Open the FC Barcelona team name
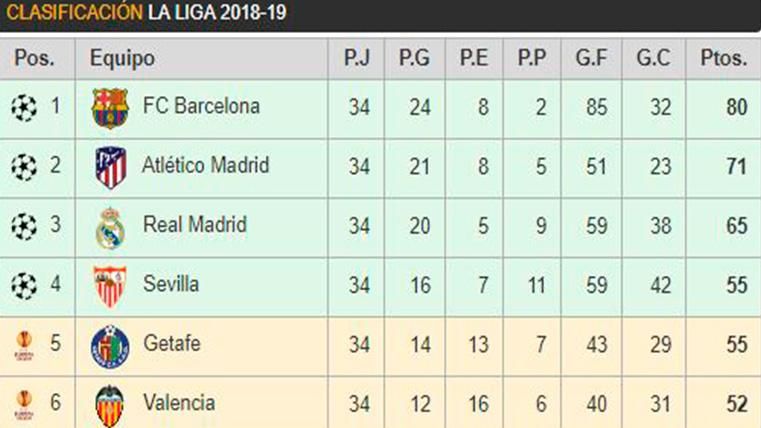 [202, 106]
